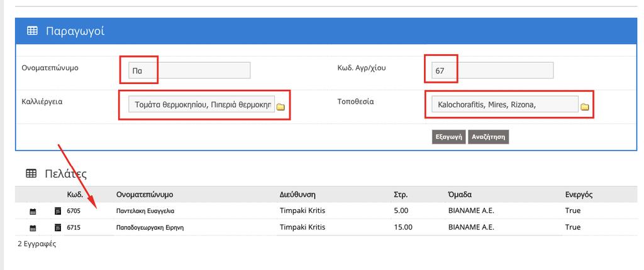
Task: Click the Τοποθεσία locations field
Action: click(x=505, y=104)
